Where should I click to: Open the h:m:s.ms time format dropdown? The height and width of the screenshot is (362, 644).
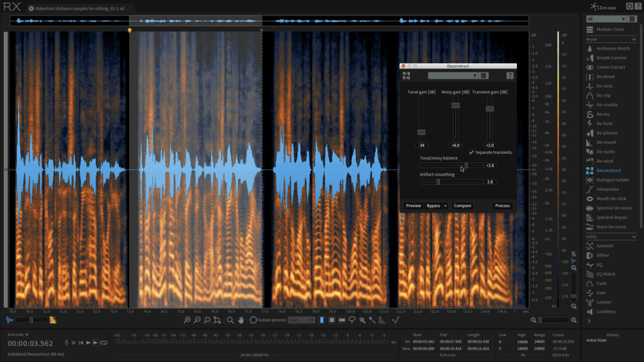point(18,335)
